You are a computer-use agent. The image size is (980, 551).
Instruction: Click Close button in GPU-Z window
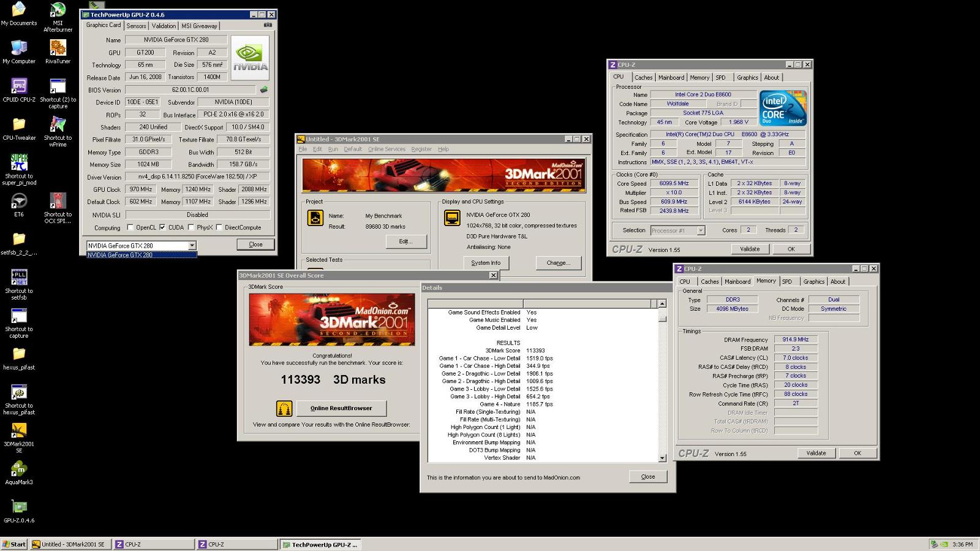pos(255,244)
